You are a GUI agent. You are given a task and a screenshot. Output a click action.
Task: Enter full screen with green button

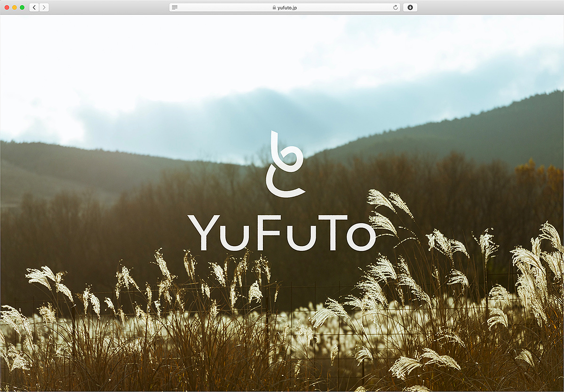[x=22, y=7]
